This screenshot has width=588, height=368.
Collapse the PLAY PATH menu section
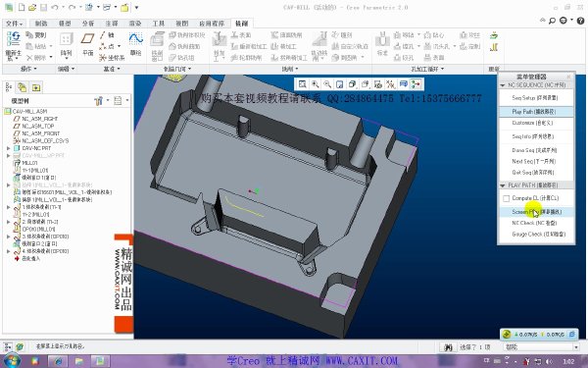(x=503, y=185)
